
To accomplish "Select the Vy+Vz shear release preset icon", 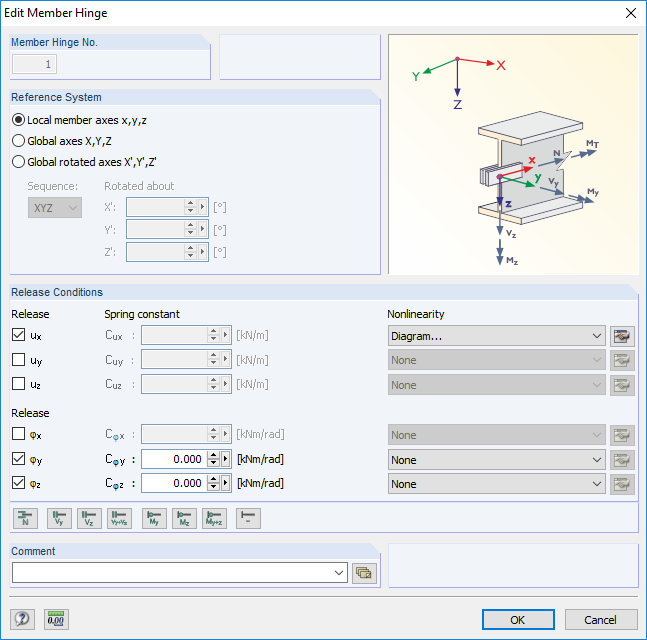I will [119, 518].
